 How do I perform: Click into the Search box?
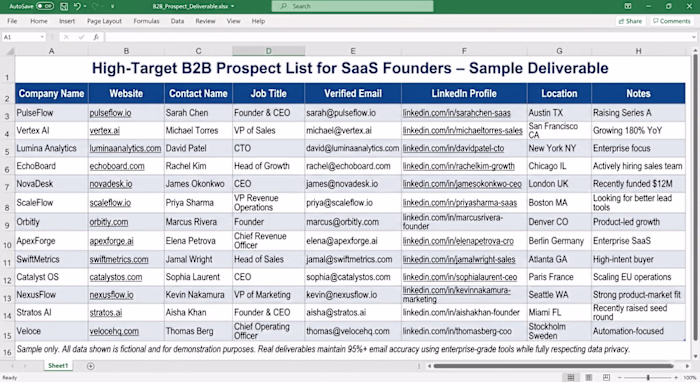352,6
